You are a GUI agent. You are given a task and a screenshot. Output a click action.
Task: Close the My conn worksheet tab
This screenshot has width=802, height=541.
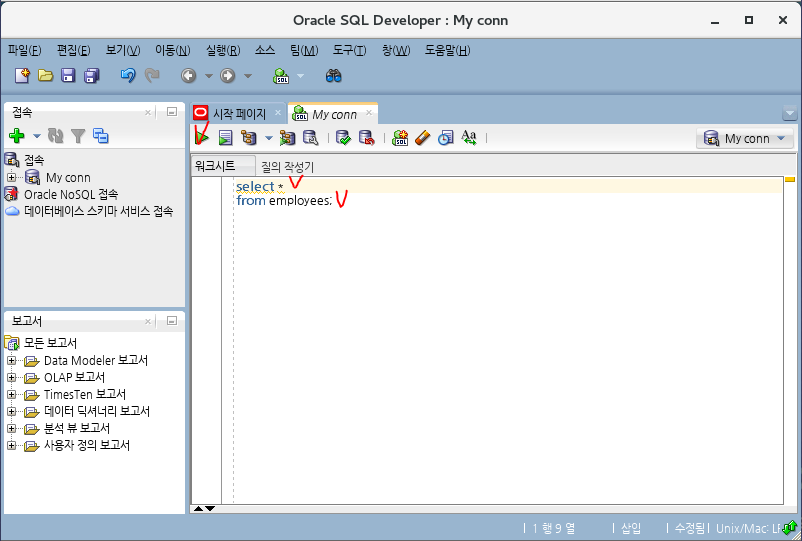369,112
